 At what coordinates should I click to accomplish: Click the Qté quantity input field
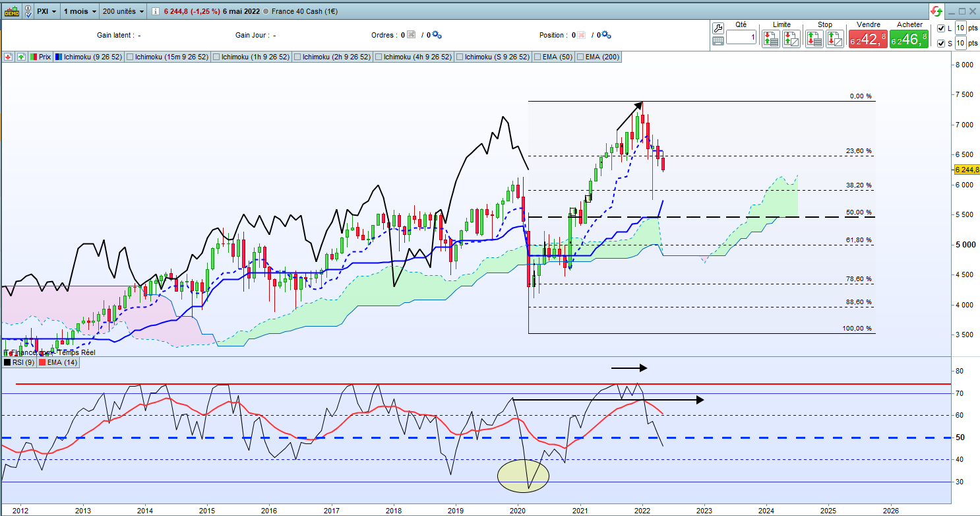tap(741, 37)
